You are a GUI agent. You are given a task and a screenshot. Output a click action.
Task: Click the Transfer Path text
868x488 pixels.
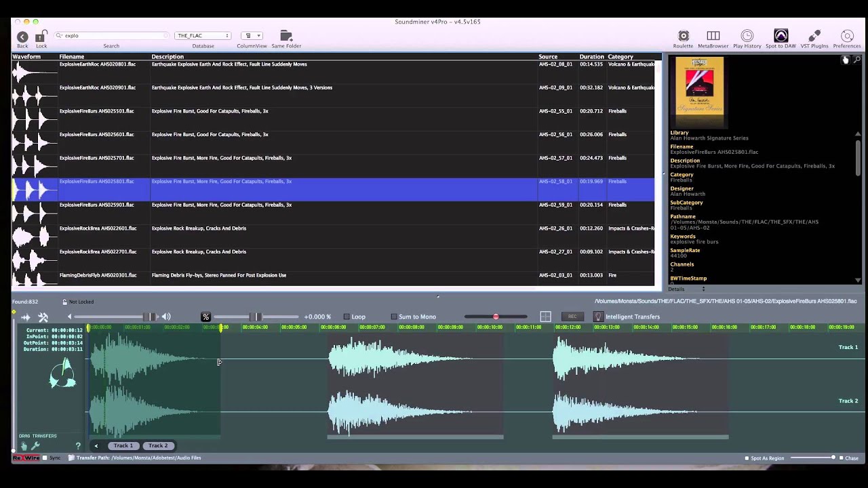139,458
